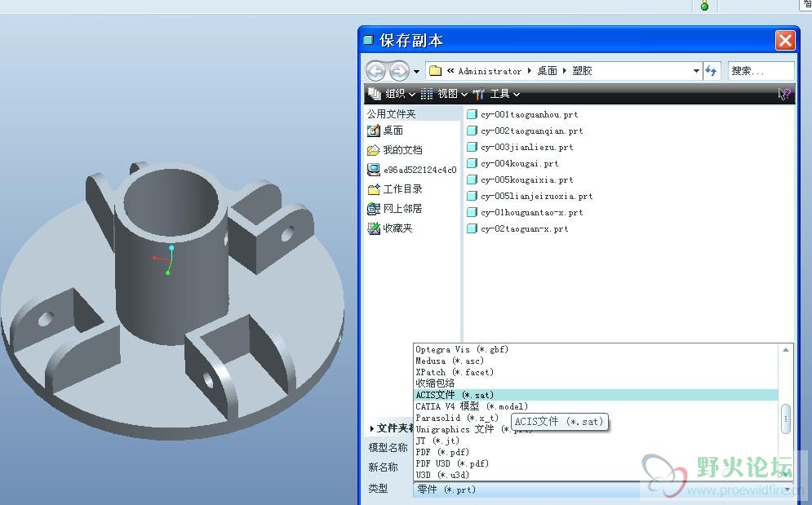Image resolution: width=812 pixels, height=505 pixels.
Task: Choose 收缩包络 type option
Action: click(596, 383)
